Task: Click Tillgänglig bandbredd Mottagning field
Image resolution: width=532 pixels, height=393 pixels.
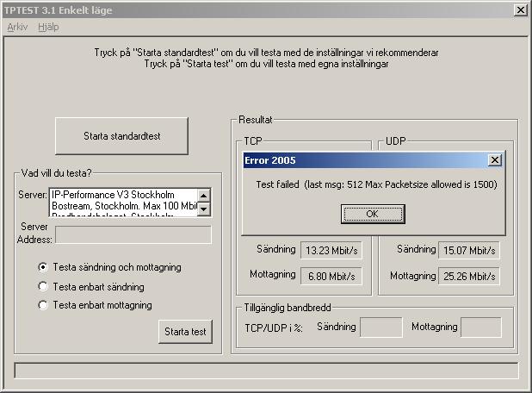Action: click(x=480, y=327)
